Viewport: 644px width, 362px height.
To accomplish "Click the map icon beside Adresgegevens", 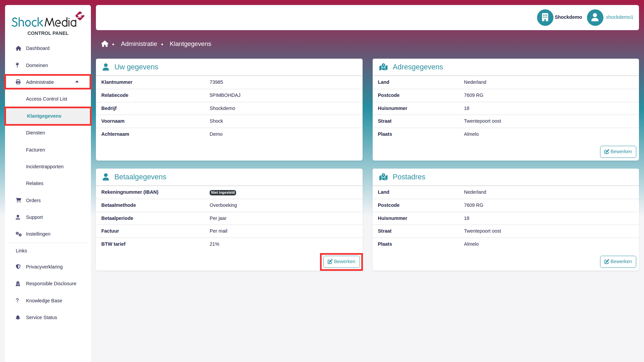I will pyautogui.click(x=383, y=67).
